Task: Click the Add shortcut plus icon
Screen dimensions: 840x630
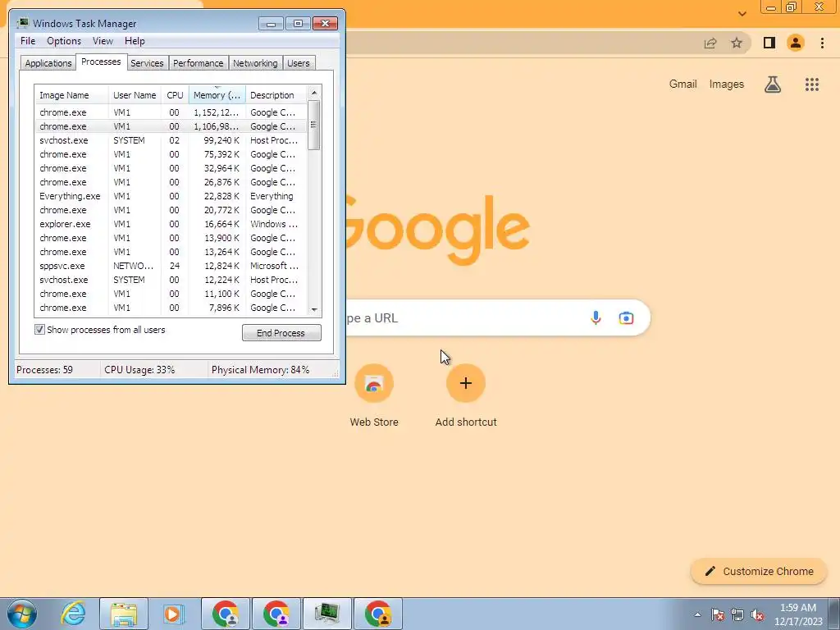Action: pyautogui.click(x=466, y=383)
